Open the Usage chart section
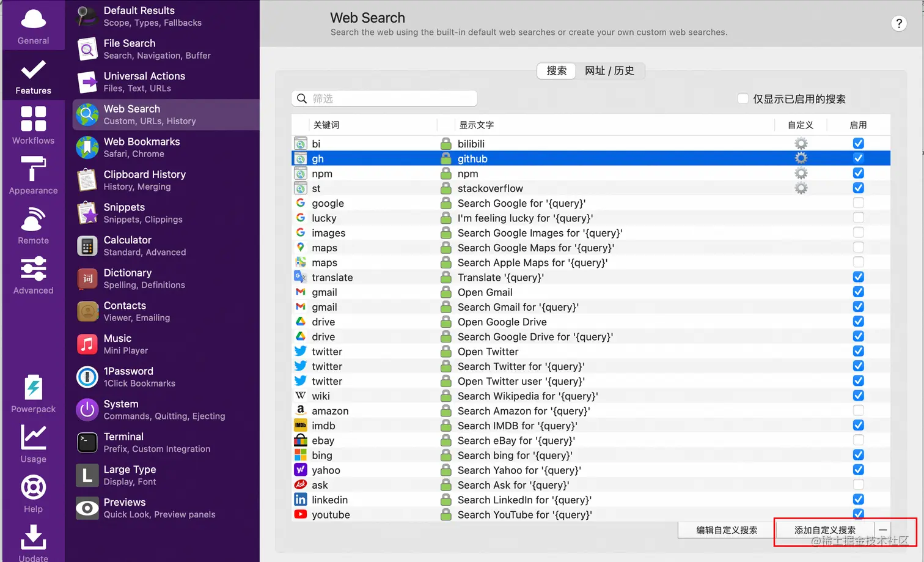This screenshot has width=924, height=562. pyautogui.click(x=33, y=445)
